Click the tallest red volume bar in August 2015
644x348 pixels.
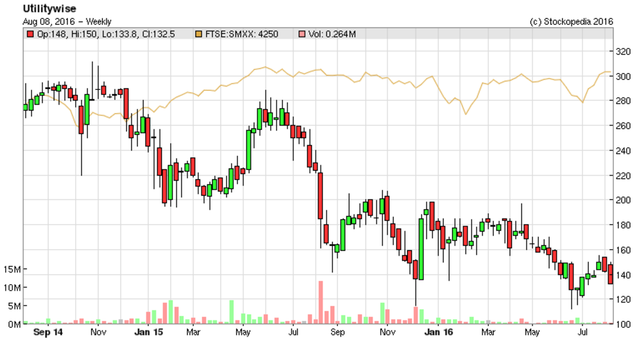(321, 302)
